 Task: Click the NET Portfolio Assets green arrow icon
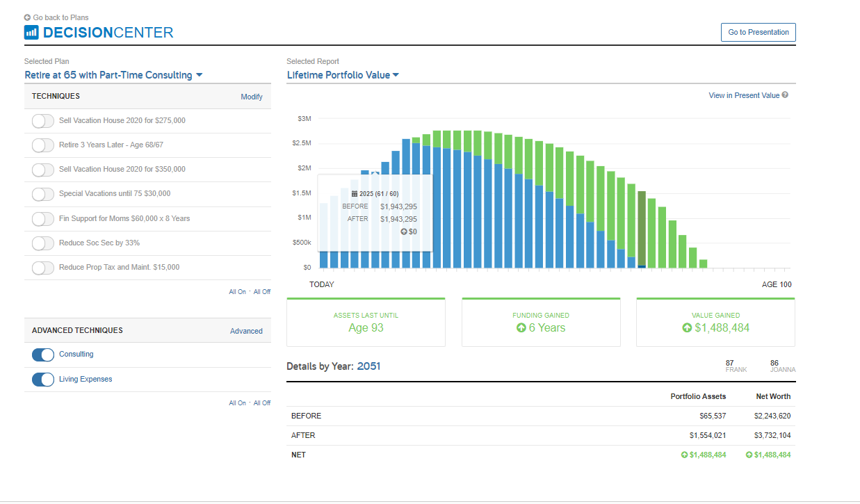[x=684, y=455]
